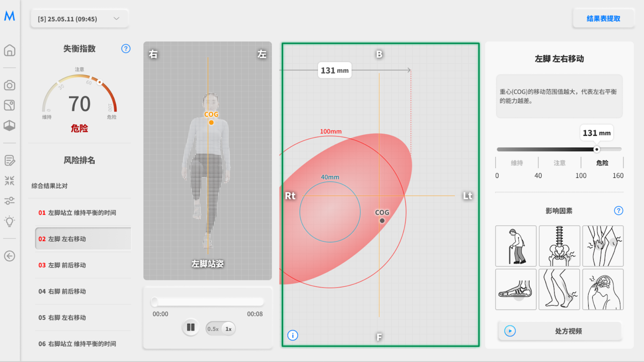Open help next to 失衡指数

click(x=126, y=49)
